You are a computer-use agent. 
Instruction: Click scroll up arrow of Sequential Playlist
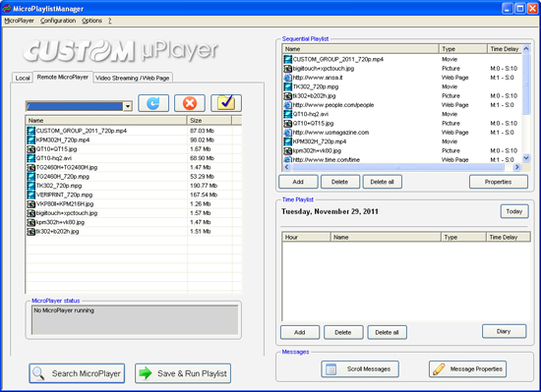coord(526,49)
